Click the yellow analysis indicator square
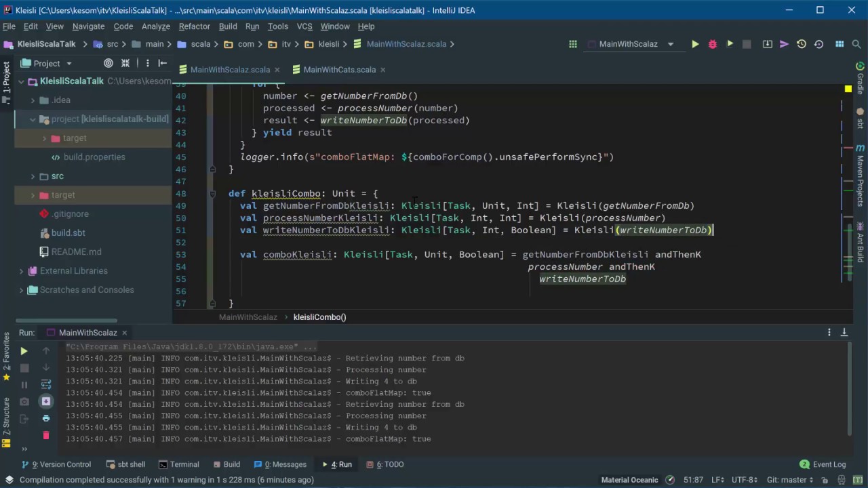This screenshot has width=868, height=488. (x=848, y=89)
